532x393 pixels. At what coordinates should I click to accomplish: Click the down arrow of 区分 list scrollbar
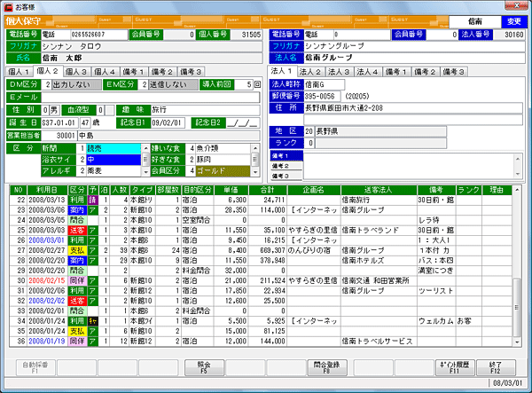tap(145, 172)
